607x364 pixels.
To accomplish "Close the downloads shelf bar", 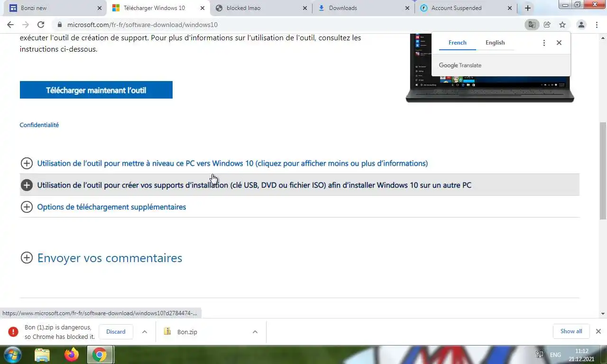I will pyautogui.click(x=598, y=331).
